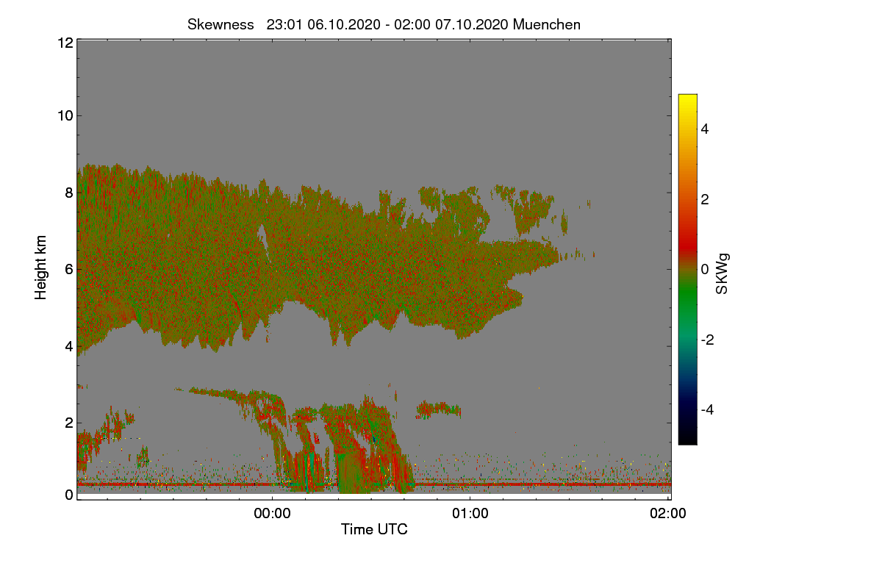Click the 'SKWg' colorbar label
This screenshot has width=882, height=588.
pyautogui.click(x=723, y=273)
